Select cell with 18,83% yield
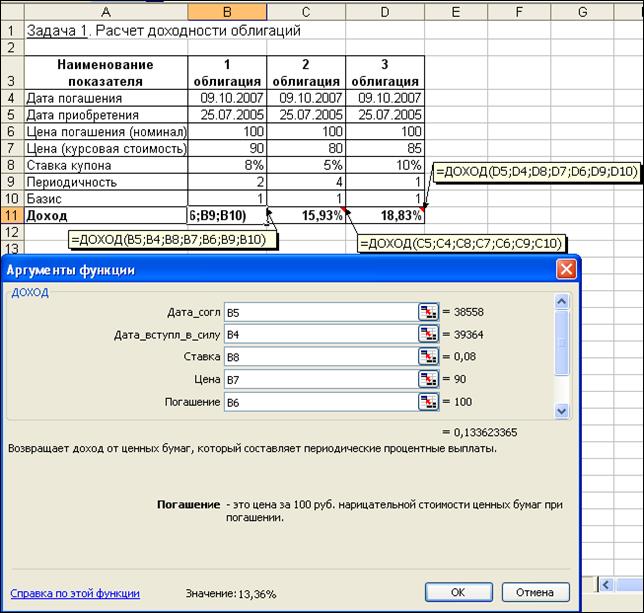Viewport: 644px width, 613px height. 385,214
